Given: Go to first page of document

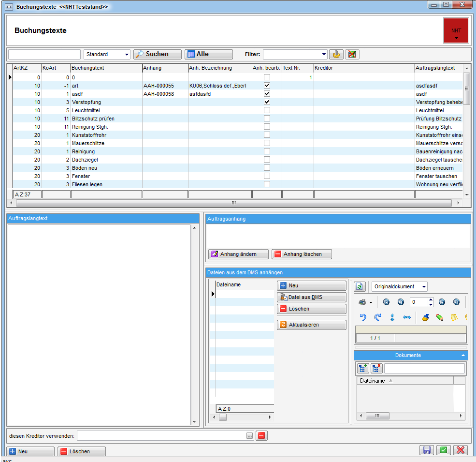Looking at the screenshot, I should pyautogui.click(x=386, y=302).
